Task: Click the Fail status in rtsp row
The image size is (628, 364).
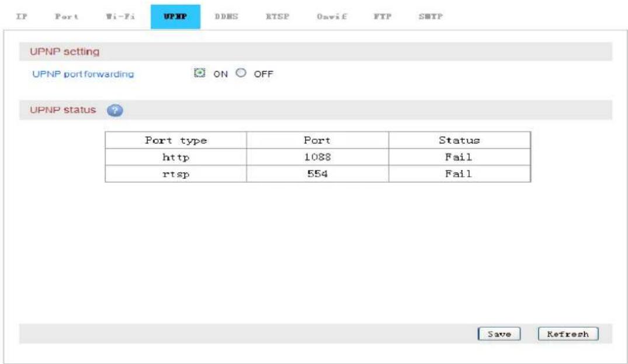Action: coord(459,174)
